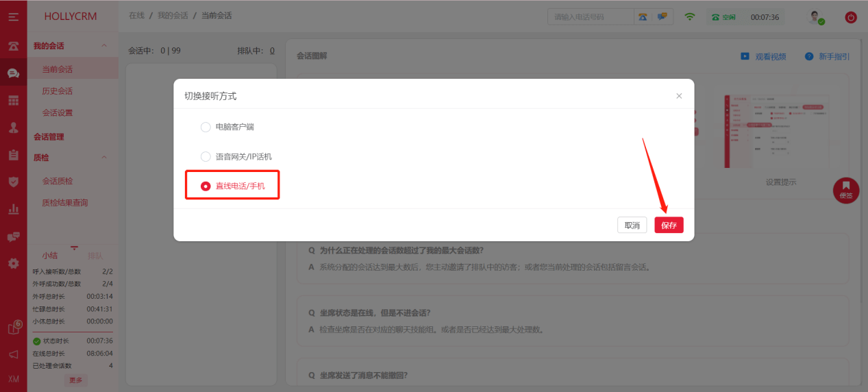Click the green wifi signal icon
The image size is (868, 392).
coord(690,16)
